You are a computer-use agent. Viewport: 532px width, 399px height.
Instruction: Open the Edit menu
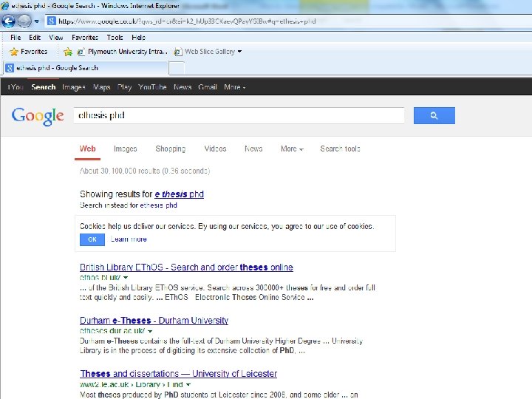coord(35,38)
